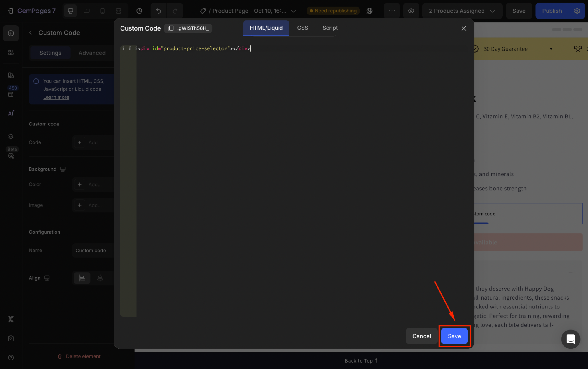The height and width of the screenshot is (369, 588).
Task: Click the undo arrow icon
Action: (x=159, y=11)
